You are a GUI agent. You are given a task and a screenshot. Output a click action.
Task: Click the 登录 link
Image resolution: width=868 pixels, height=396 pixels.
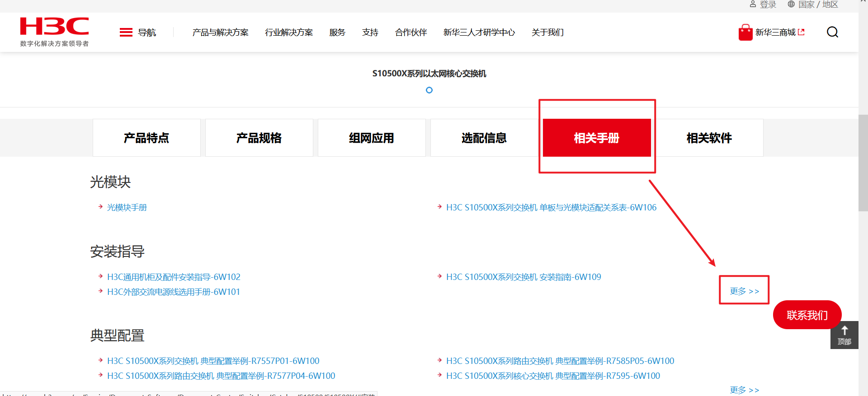click(768, 5)
